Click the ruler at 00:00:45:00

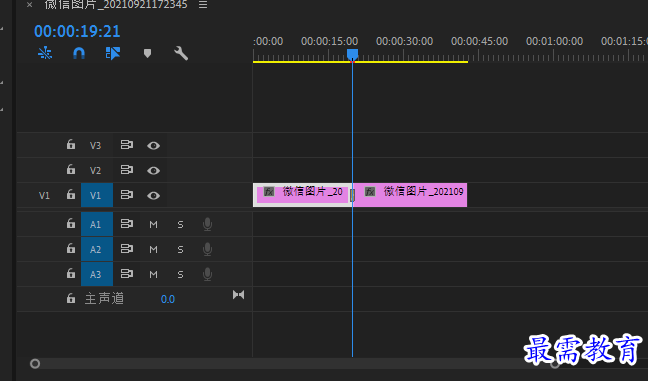tap(479, 41)
